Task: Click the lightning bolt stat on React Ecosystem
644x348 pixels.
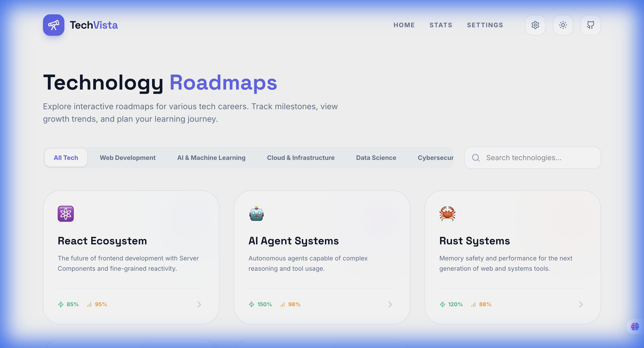Action: [x=61, y=304]
